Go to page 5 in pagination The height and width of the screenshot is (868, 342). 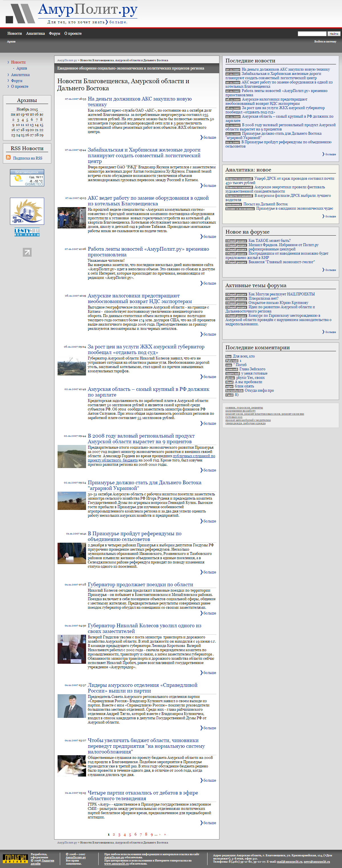click(130, 834)
